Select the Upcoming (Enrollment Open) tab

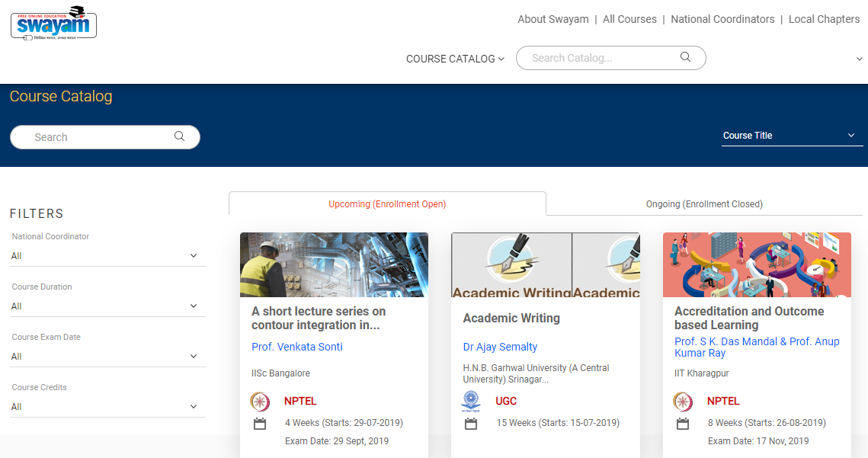387,204
